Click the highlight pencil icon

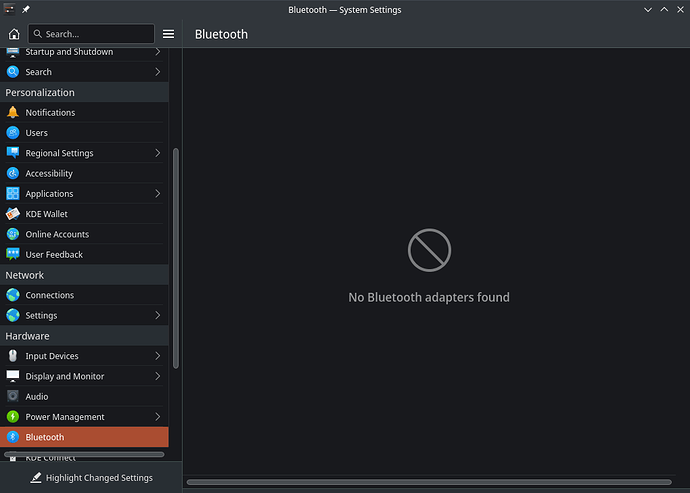tap(36, 478)
